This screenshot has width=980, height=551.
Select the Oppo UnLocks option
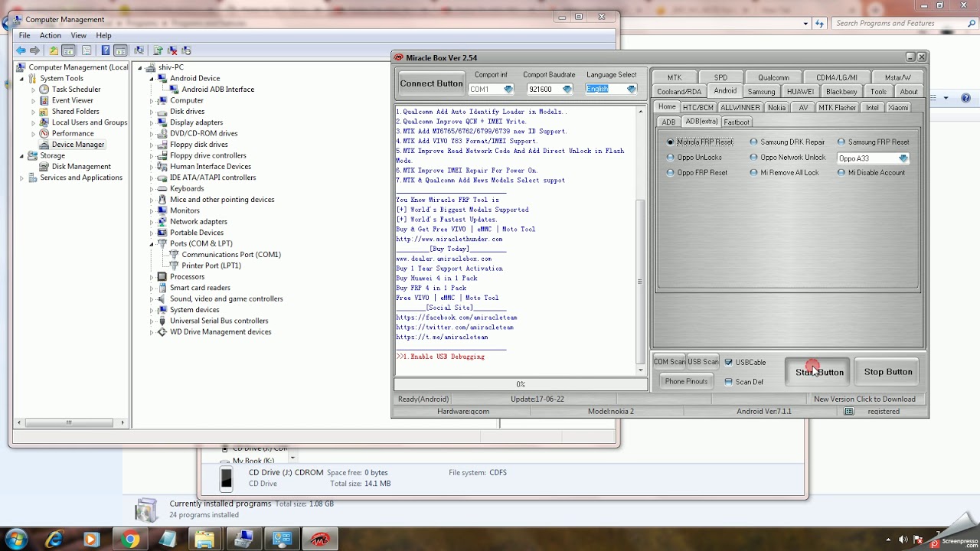(694, 158)
